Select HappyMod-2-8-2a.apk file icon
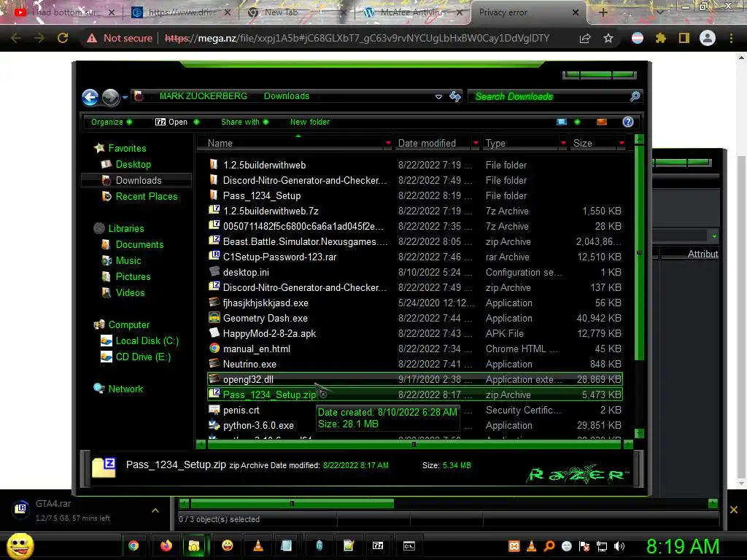This screenshot has height=560, width=747. point(214,332)
